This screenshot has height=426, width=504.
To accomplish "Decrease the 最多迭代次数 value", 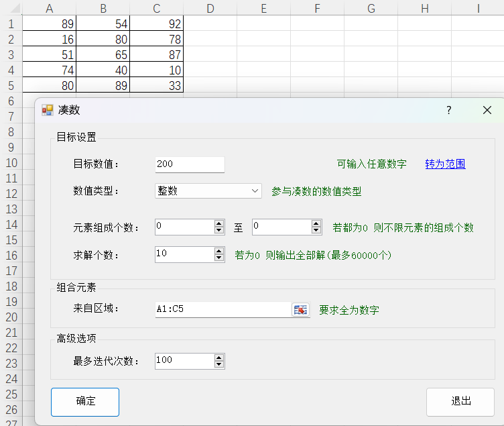I will click(219, 364).
